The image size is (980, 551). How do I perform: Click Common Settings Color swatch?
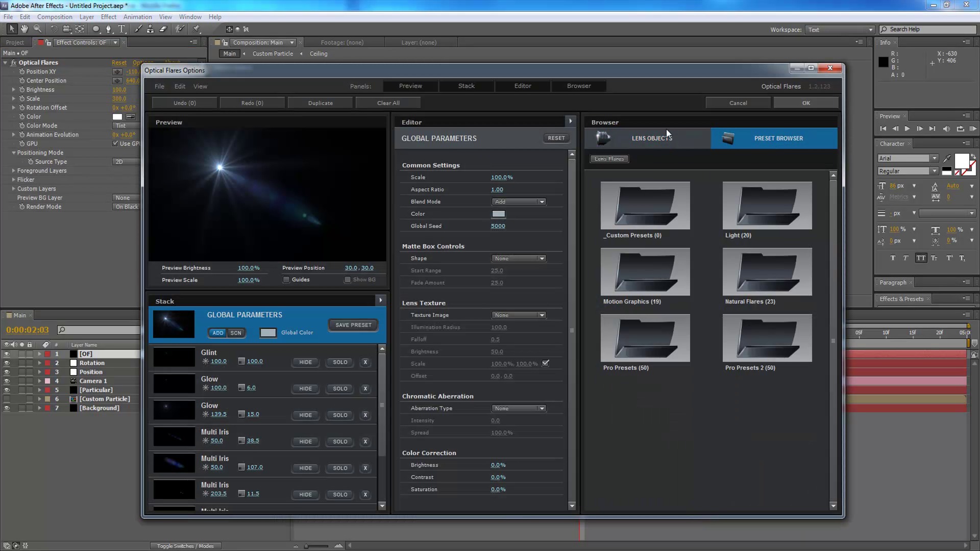(499, 214)
